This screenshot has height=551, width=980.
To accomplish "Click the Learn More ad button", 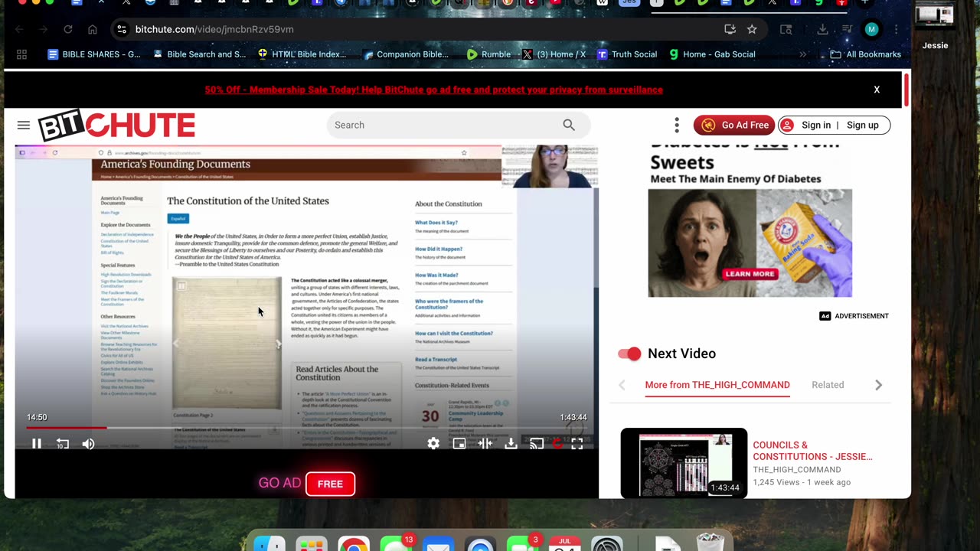I will (x=750, y=274).
